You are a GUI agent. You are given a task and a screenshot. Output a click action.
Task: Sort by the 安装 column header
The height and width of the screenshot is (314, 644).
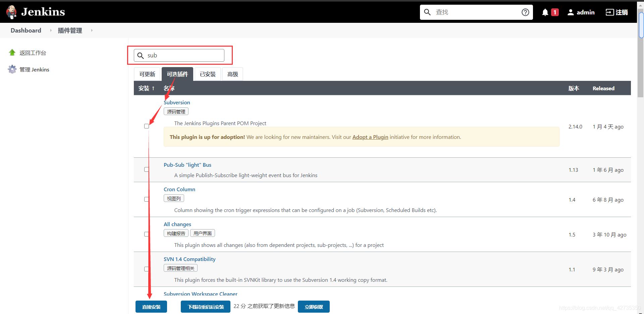147,88
